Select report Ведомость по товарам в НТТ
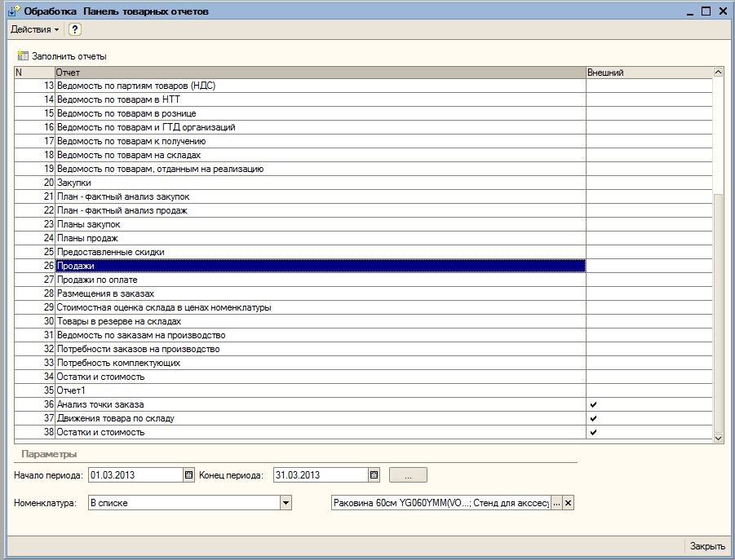Screen dimensions: 735x560 point(321,99)
